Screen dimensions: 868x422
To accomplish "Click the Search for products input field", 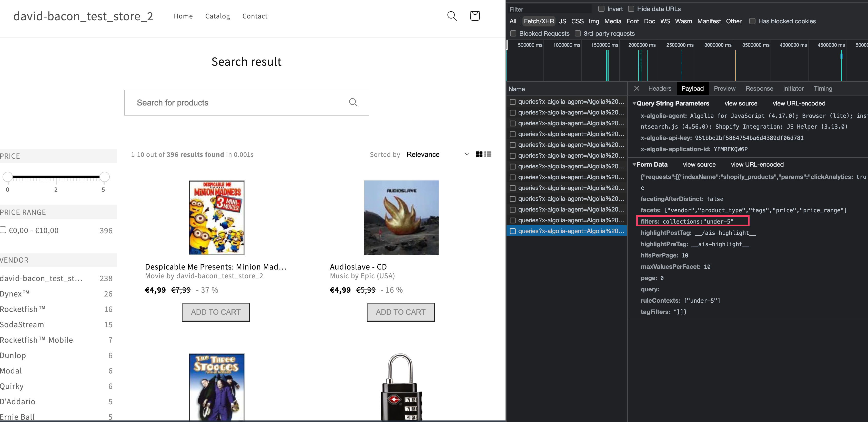I will click(236, 103).
